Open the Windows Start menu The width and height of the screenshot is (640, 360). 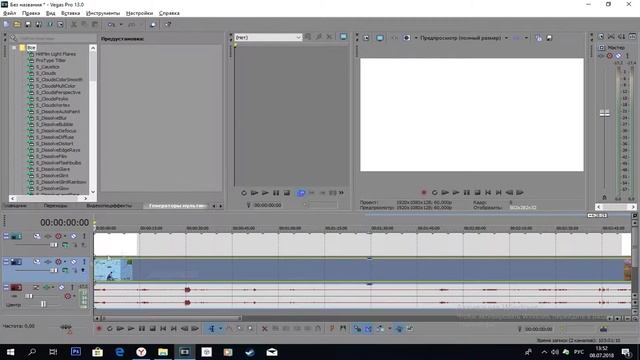pyautogui.click(x=10, y=352)
